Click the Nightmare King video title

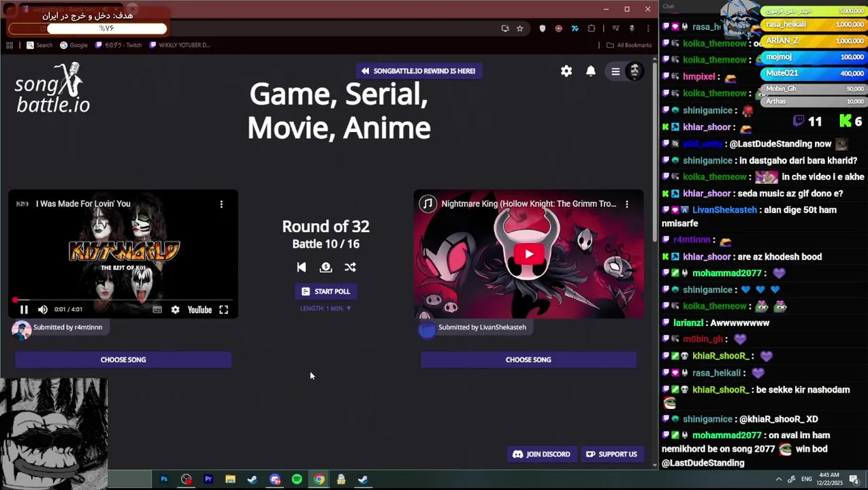[529, 203]
